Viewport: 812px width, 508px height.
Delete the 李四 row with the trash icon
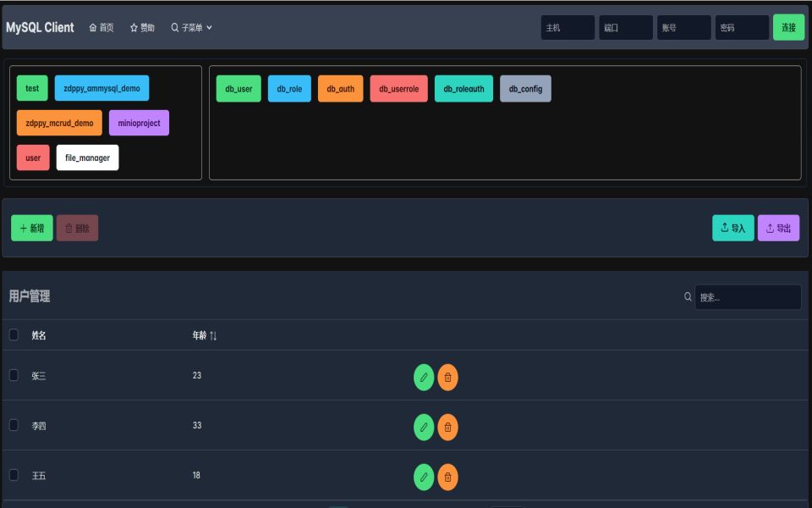coord(447,428)
